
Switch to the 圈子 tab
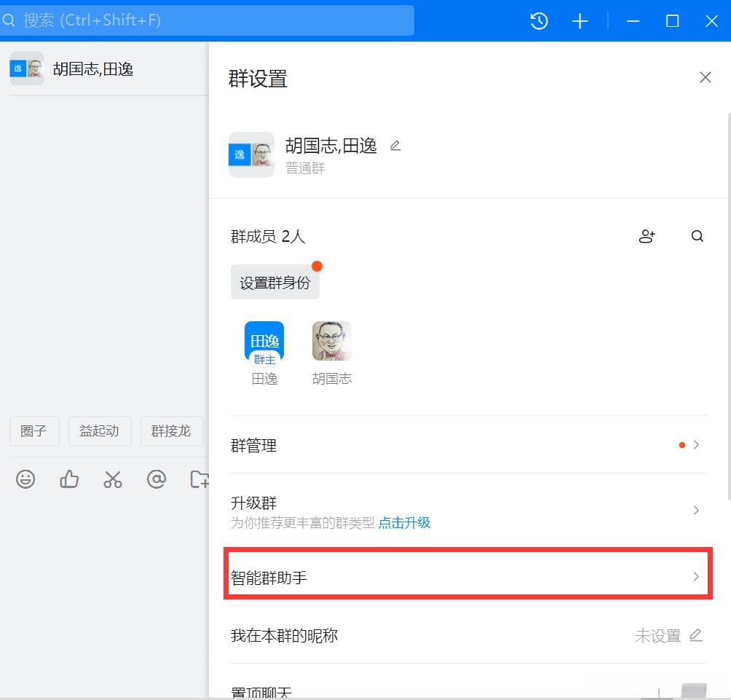click(x=33, y=431)
